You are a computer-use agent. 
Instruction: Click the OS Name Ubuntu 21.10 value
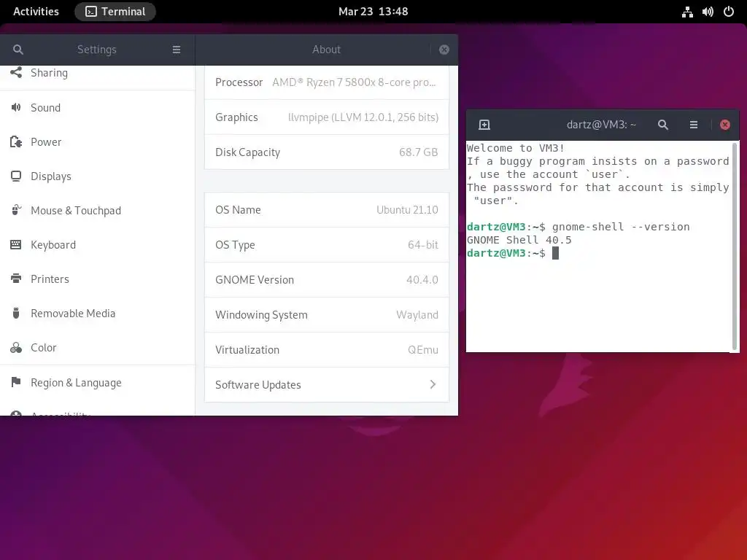pos(407,210)
